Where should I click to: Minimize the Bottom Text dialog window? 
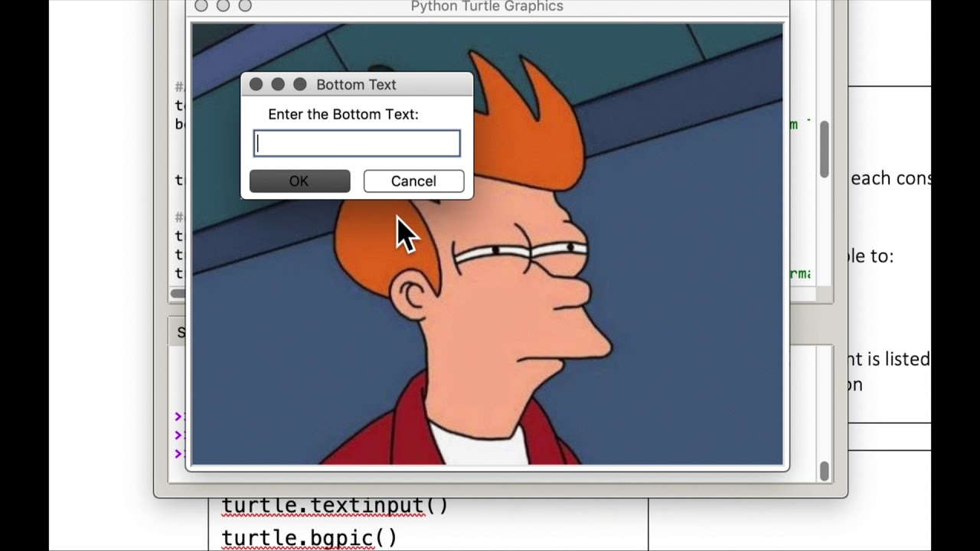click(x=278, y=84)
